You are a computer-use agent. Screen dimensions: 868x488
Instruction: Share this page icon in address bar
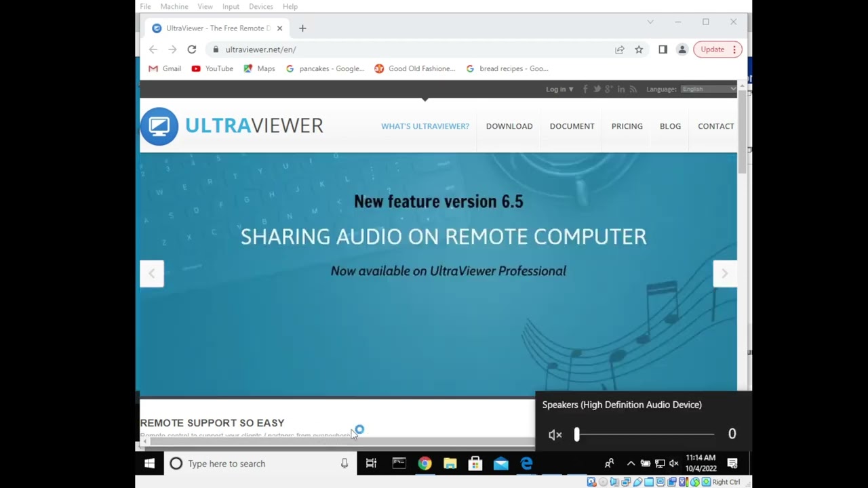coord(620,49)
